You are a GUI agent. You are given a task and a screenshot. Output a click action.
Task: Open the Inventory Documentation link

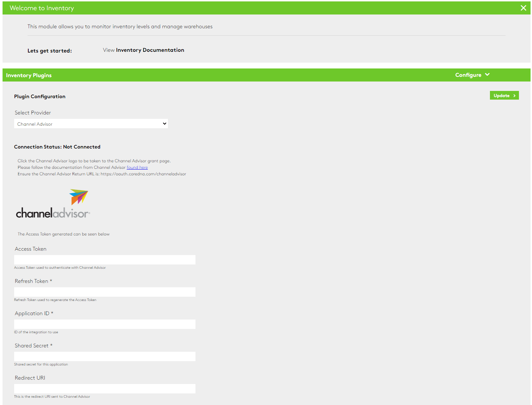pos(150,50)
